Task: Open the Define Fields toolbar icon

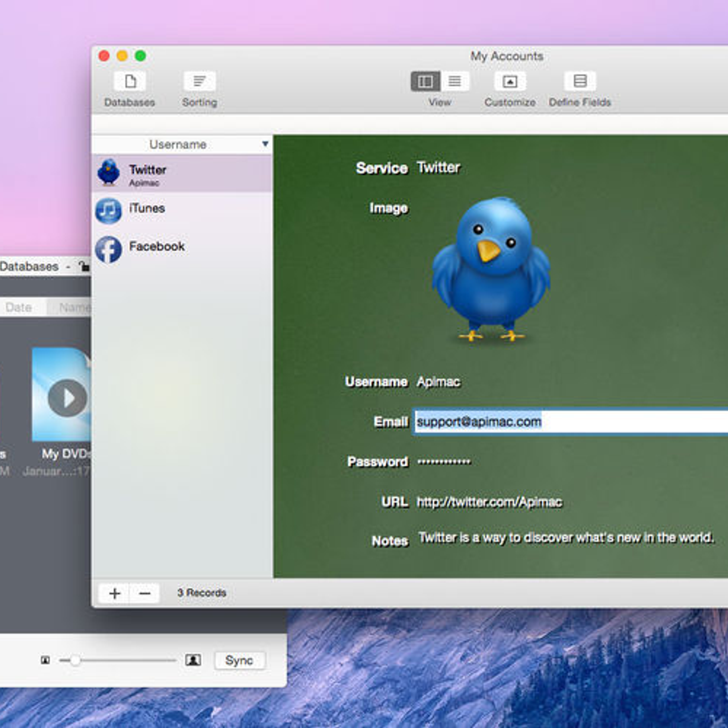Action: click(580, 81)
